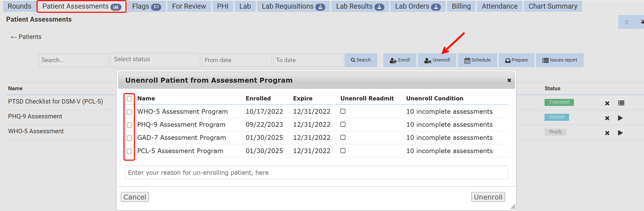The width and height of the screenshot is (644, 211).
Task: Enable Unenroll Readmit for the GAD-7 program
Action: 343,137
